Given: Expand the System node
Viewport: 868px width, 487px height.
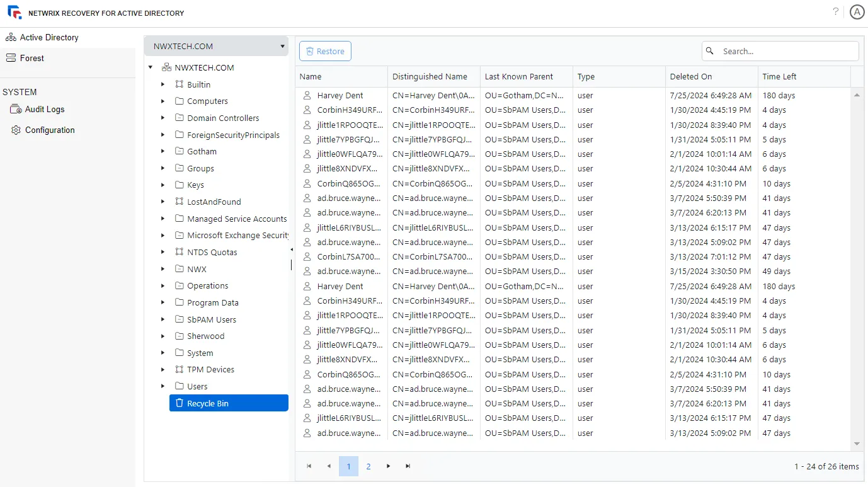Looking at the screenshot, I should [163, 353].
